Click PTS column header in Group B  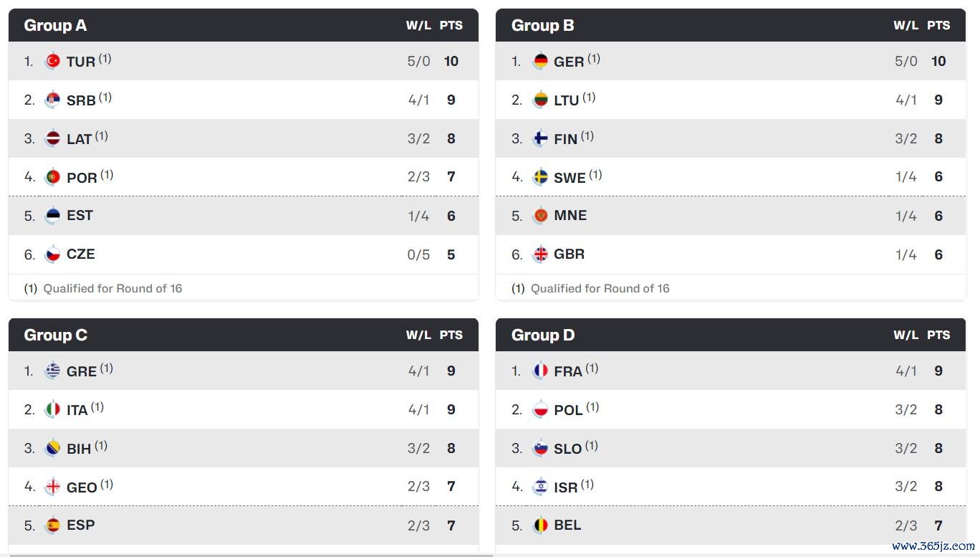(938, 25)
